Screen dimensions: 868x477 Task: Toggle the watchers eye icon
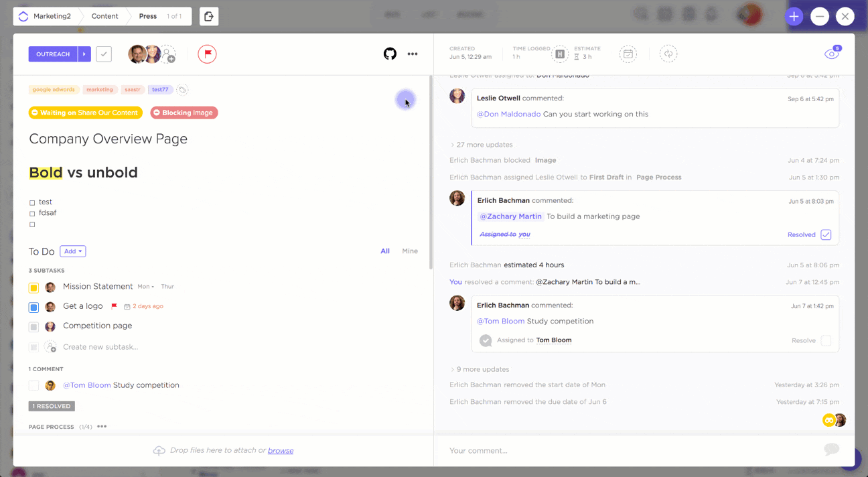[831, 54]
